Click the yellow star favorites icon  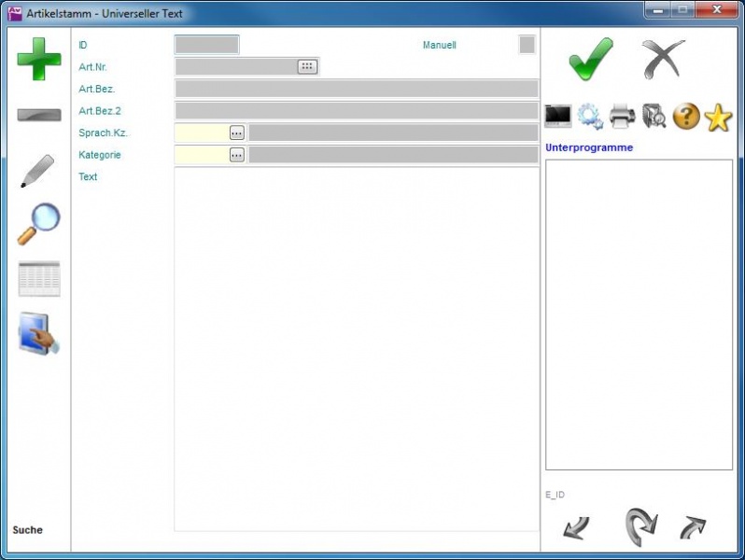click(x=718, y=116)
